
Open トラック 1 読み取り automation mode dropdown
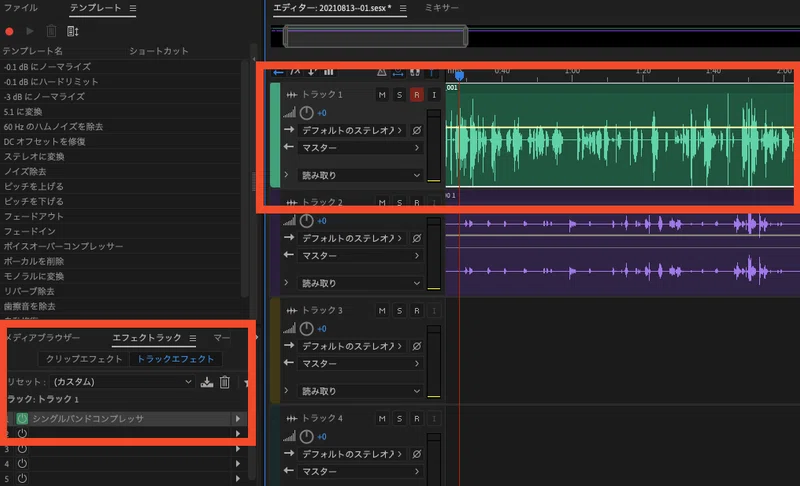tap(360, 175)
